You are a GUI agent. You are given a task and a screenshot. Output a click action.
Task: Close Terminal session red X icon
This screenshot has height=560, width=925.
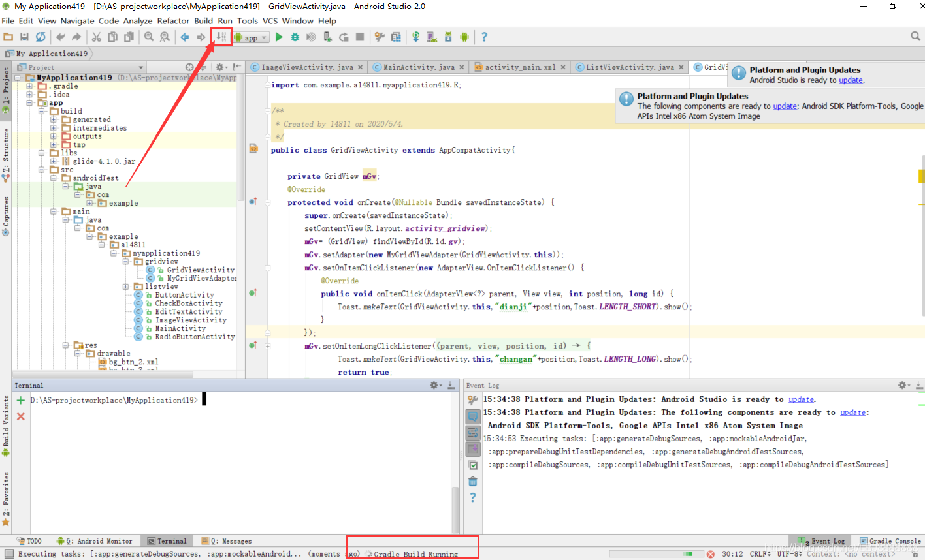coord(20,416)
